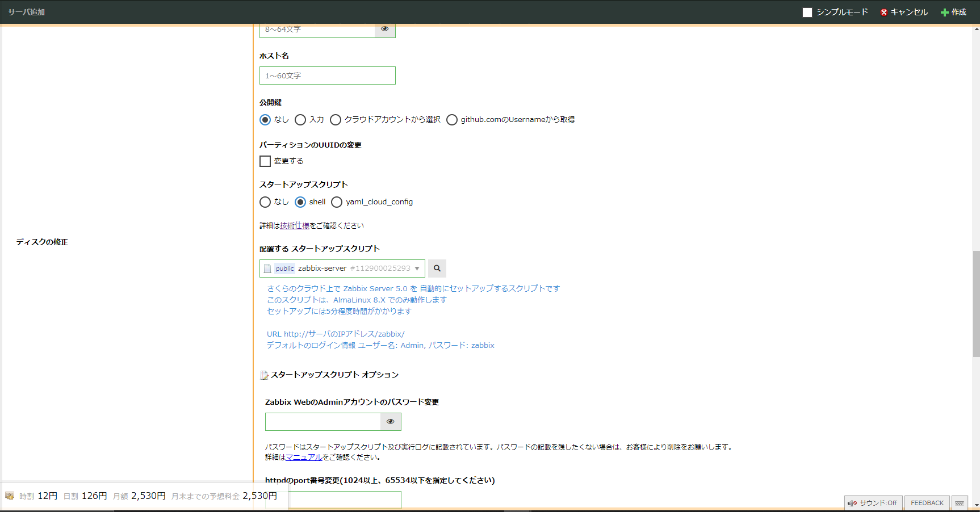Enable シンプルモード checkbox
The height and width of the screenshot is (512, 980).
tap(807, 12)
